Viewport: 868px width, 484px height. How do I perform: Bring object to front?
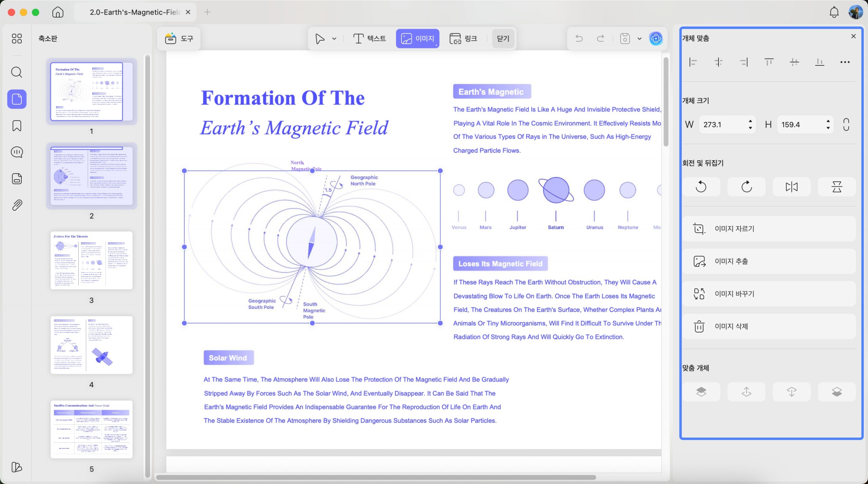(x=701, y=392)
